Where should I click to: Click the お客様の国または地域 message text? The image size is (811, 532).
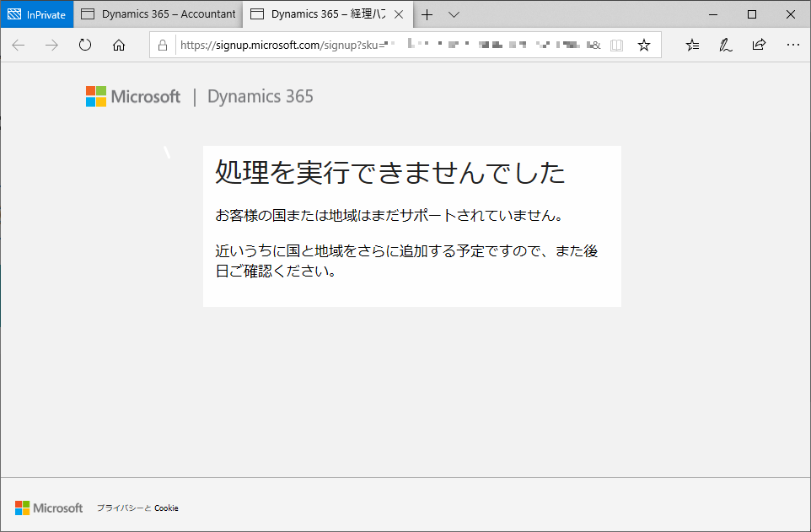click(x=389, y=215)
